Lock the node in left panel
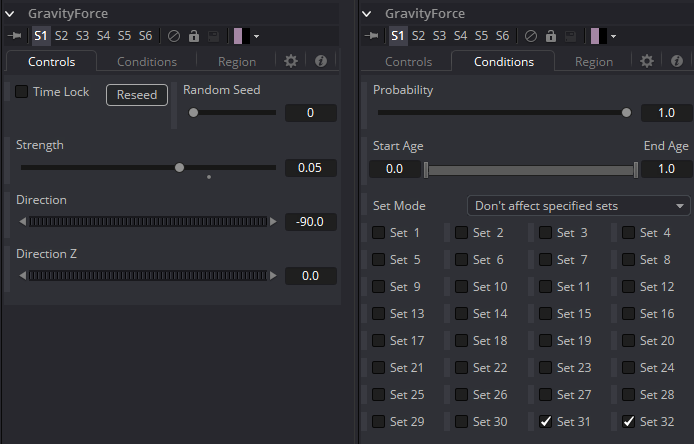Viewport: 694px width, 444px height. pos(194,36)
